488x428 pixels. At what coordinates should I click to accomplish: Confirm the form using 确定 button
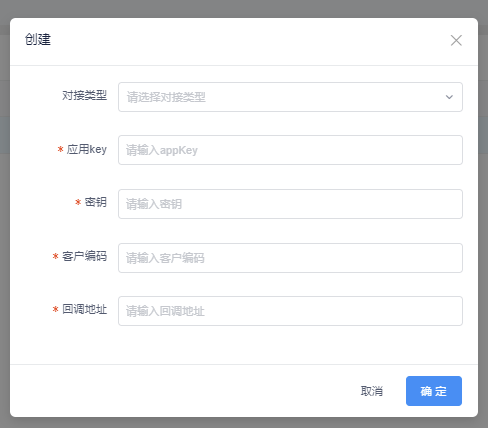point(434,391)
